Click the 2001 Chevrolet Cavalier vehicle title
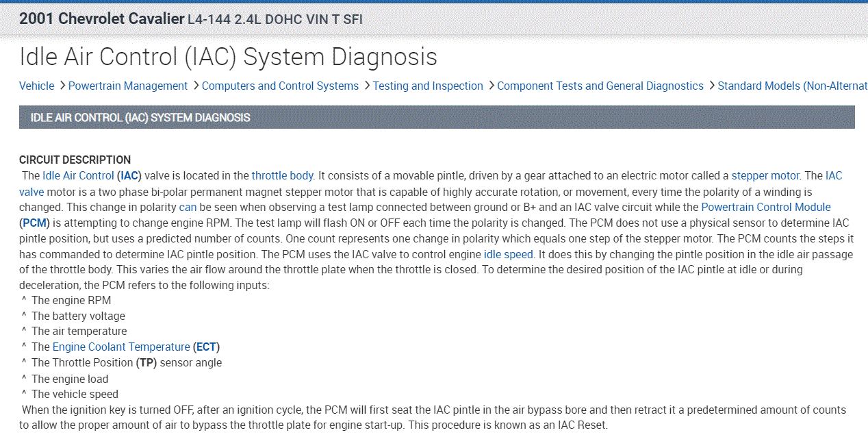This screenshot has width=868, height=437. [x=101, y=18]
